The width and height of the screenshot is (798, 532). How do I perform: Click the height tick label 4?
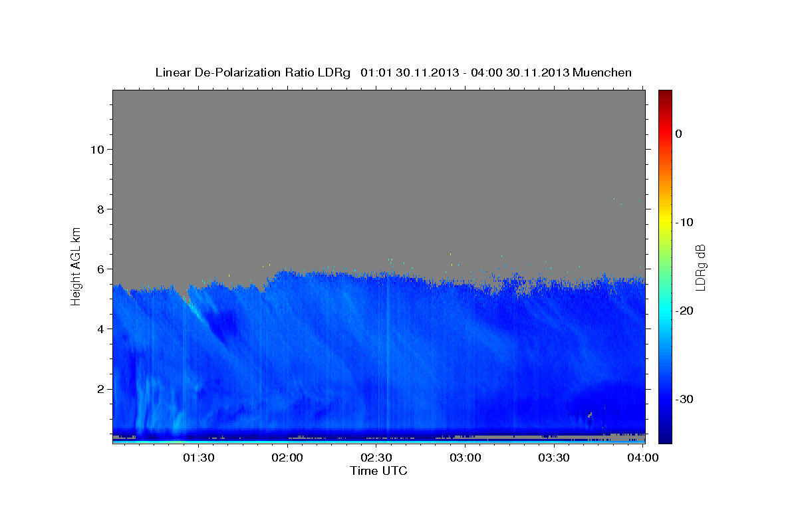tap(100, 329)
